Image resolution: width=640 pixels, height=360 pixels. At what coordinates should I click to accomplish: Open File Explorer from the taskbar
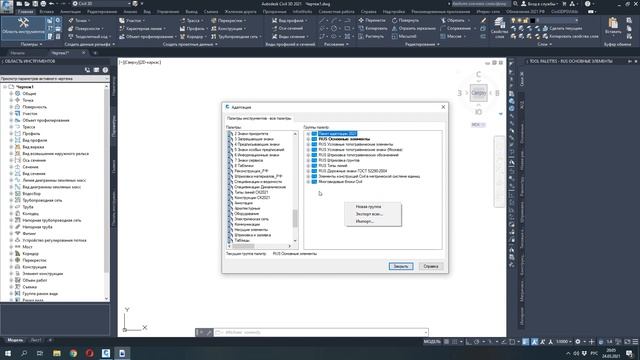pyautogui.click(x=57, y=353)
